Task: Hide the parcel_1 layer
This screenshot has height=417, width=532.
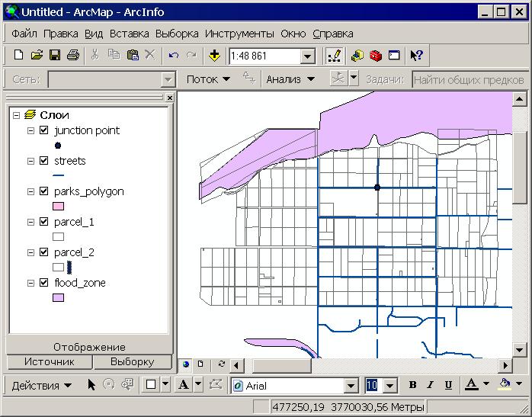Action: tap(43, 222)
